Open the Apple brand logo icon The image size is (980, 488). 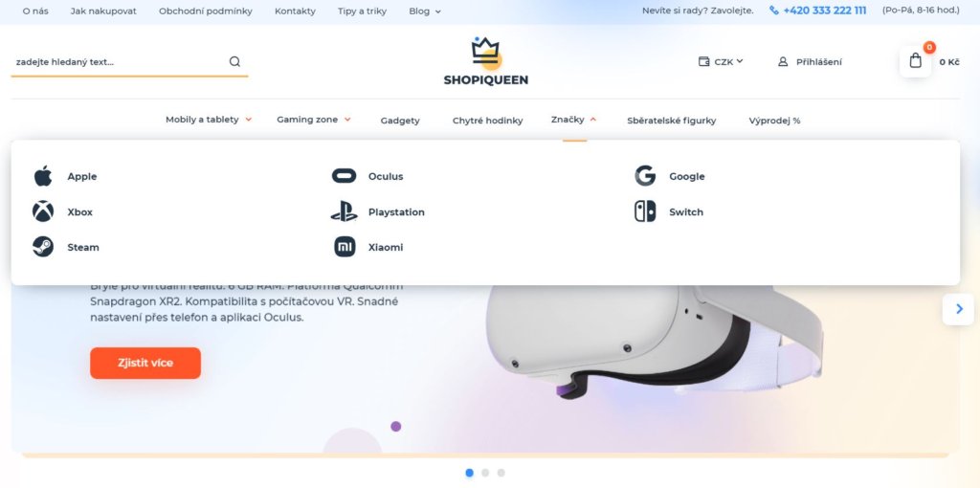tap(43, 176)
